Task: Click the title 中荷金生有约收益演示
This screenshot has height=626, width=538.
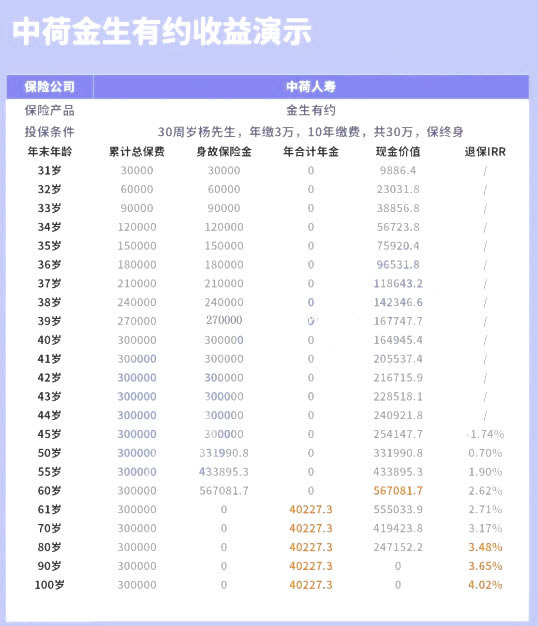Action: (x=162, y=31)
